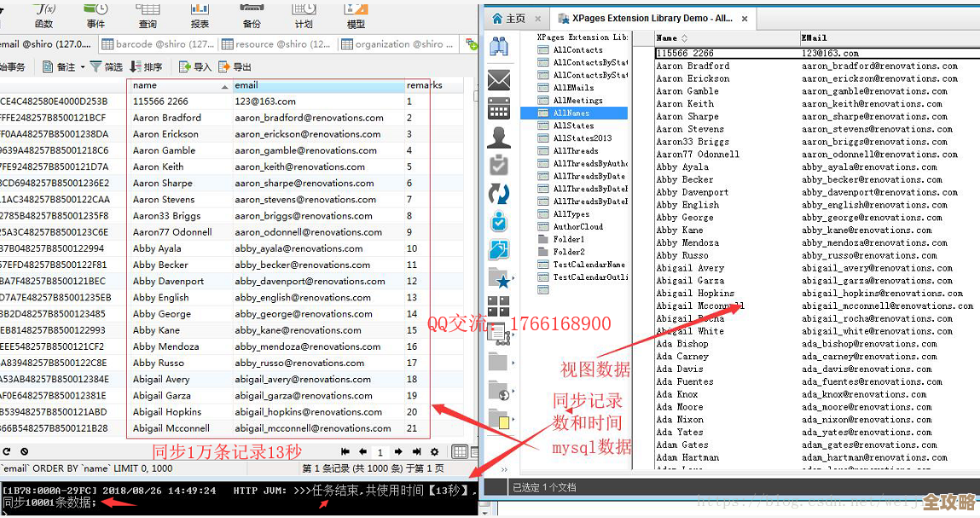
Task: Click the name column sort arrow in Navicat
Action: pyautogui.click(x=225, y=86)
